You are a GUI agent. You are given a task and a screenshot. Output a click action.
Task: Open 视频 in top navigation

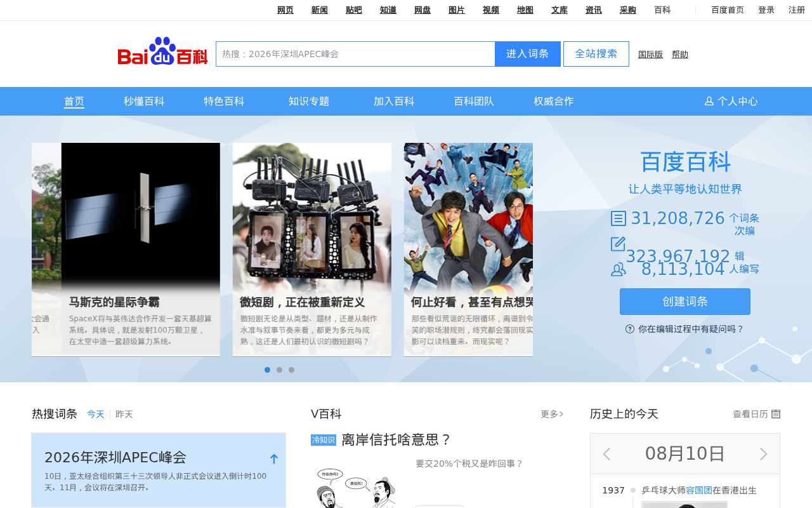tap(491, 10)
